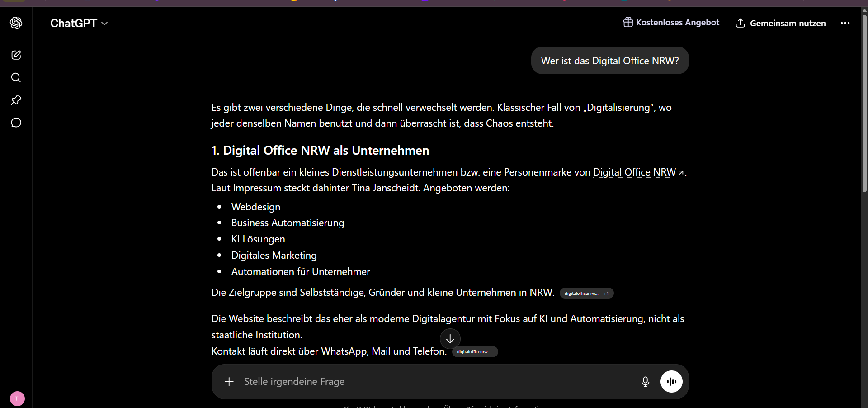
Task: Click the ChatGPT logo icon in sidebar
Action: tap(16, 23)
